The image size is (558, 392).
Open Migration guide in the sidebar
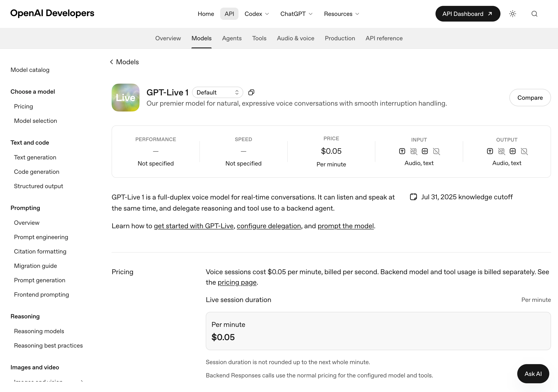36,266
